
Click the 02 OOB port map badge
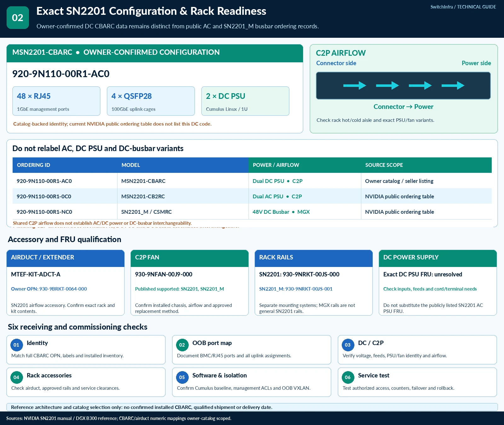(x=182, y=345)
